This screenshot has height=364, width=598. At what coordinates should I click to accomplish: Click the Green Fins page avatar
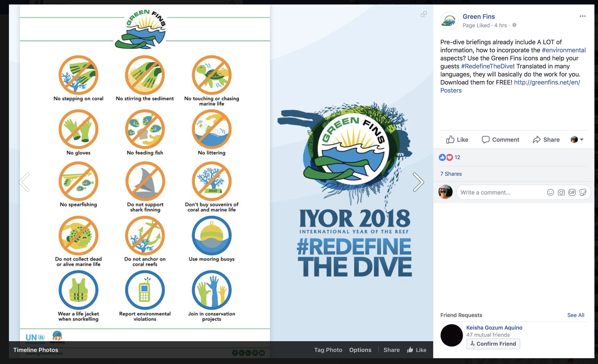point(449,21)
